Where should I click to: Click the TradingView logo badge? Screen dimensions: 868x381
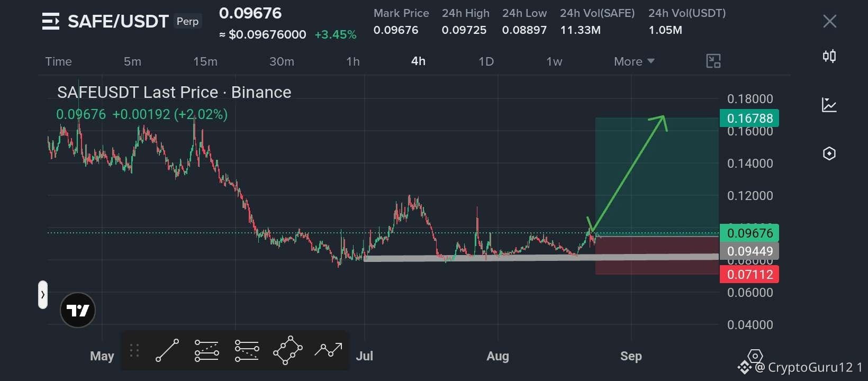pos(78,310)
